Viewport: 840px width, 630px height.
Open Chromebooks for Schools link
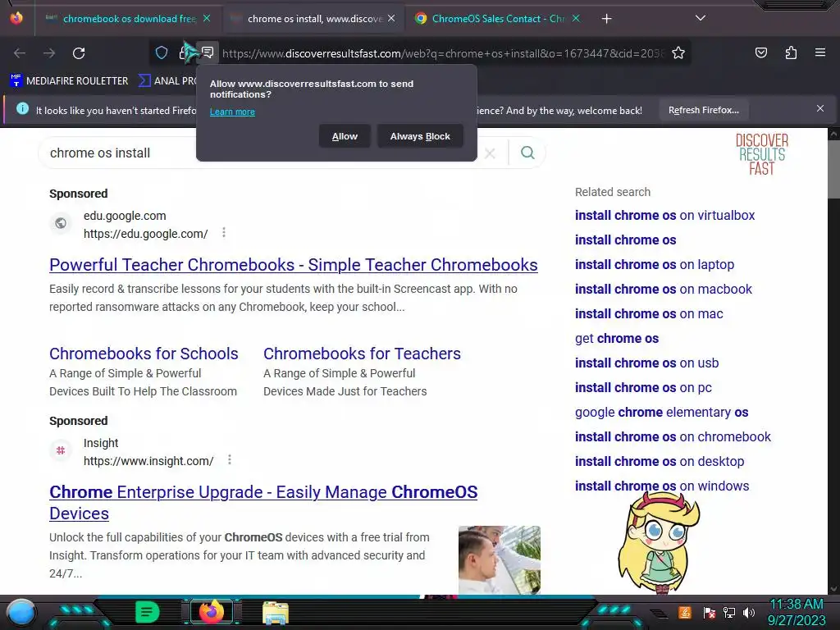pos(144,354)
